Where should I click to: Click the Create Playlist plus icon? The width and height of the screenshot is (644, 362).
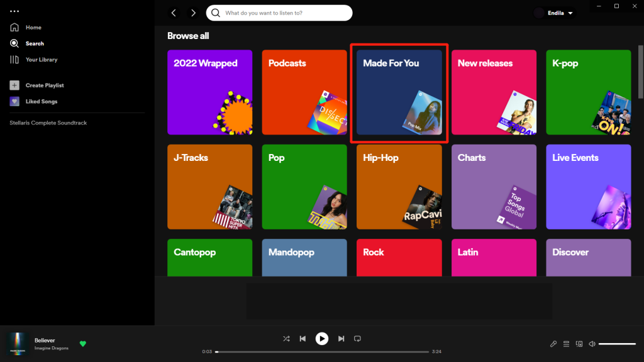coord(14,85)
